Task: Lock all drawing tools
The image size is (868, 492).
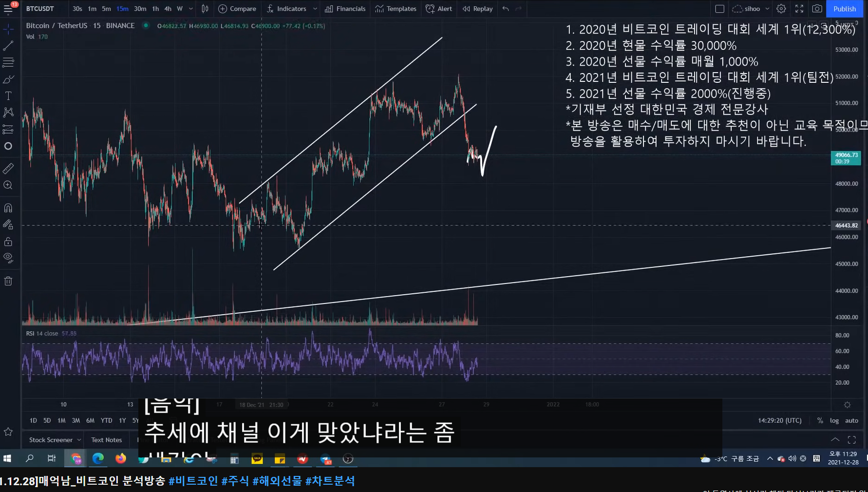Action: pos(8,242)
